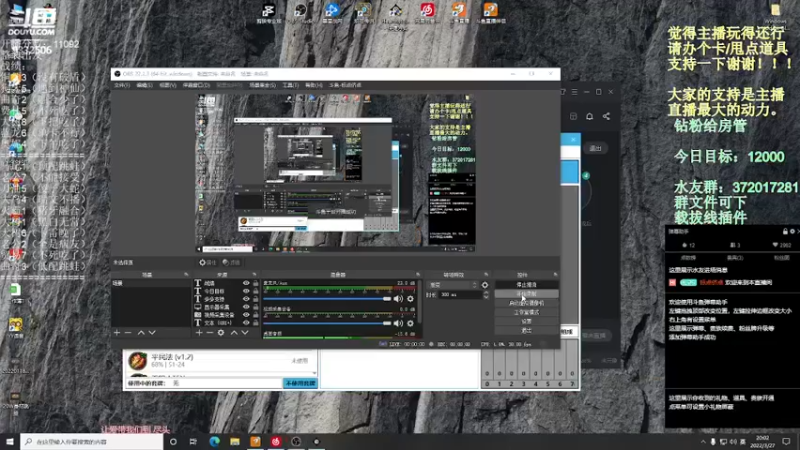Open the 视图(V) menu in OBS

point(168,85)
